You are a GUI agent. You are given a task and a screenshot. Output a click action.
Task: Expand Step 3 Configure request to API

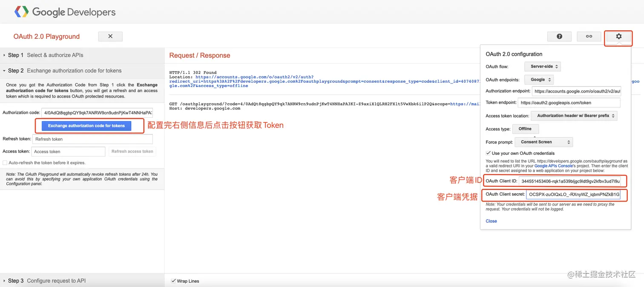pyautogui.click(x=82, y=281)
